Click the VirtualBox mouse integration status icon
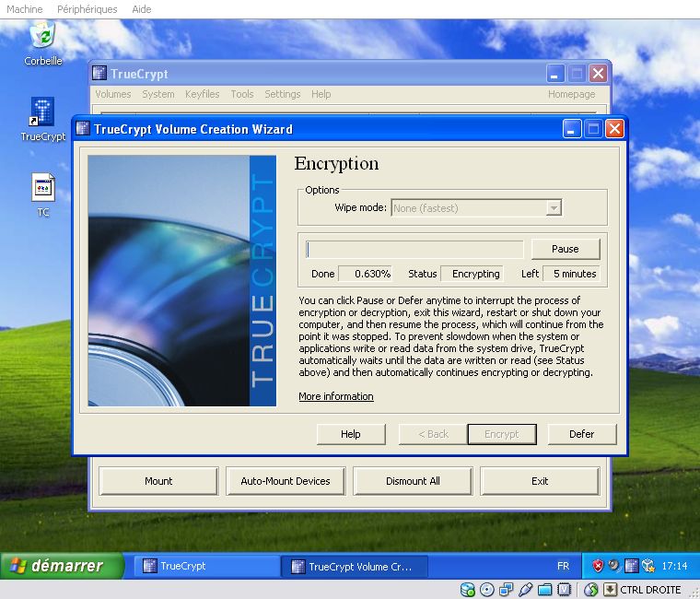Image resolution: width=700 pixels, height=599 pixels. pos(590,590)
